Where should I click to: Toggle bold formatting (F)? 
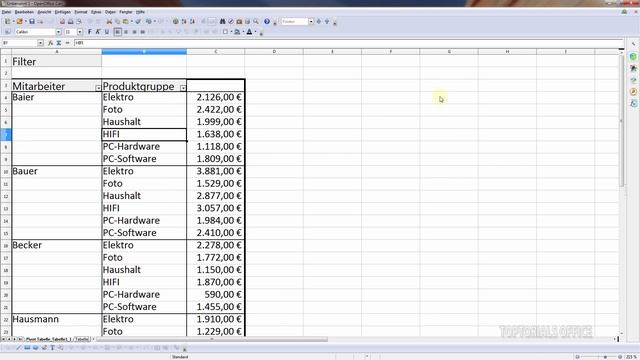[90, 32]
